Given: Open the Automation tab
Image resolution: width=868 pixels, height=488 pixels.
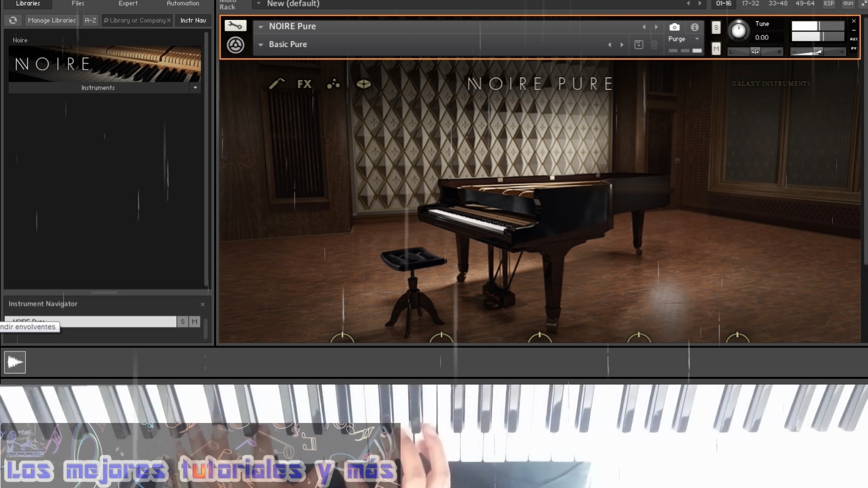Looking at the screenshot, I should (x=183, y=4).
